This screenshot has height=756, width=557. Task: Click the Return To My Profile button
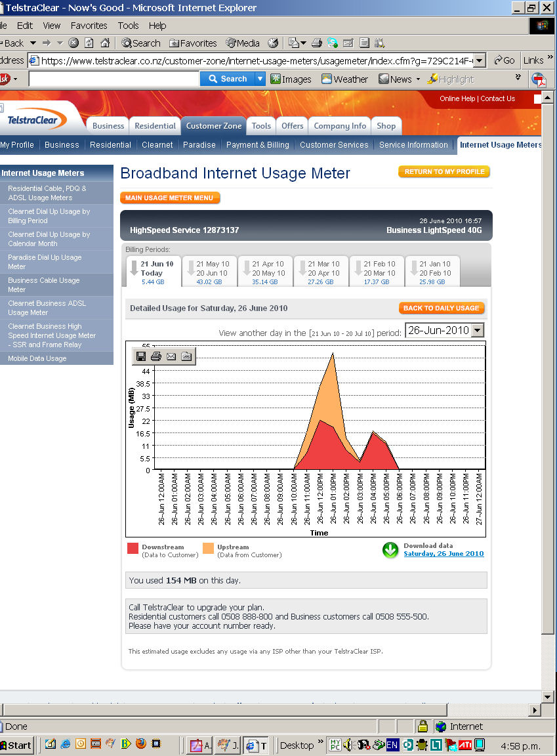444,172
